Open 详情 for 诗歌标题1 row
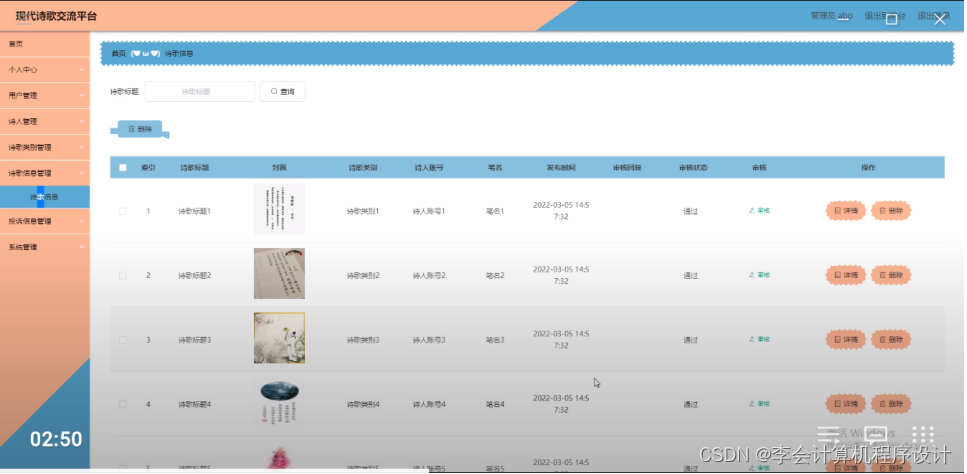Image resolution: width=967 pixels, height=474 pixels. 846,211
